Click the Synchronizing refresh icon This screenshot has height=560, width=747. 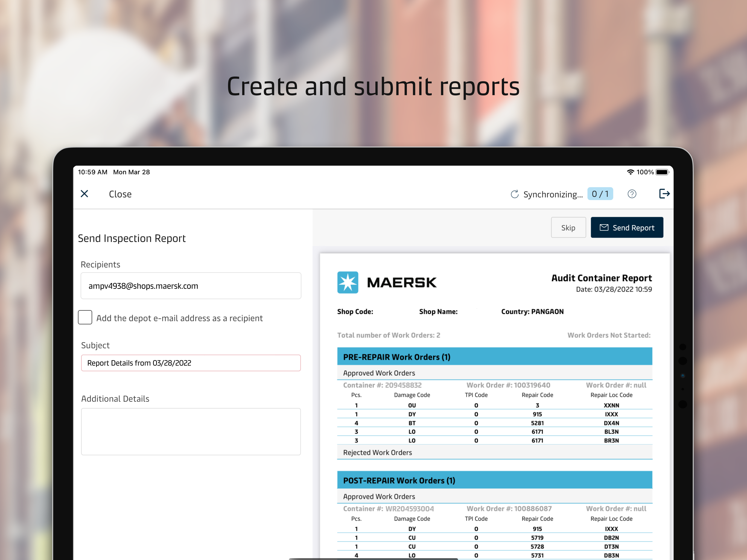pos(515,194)
